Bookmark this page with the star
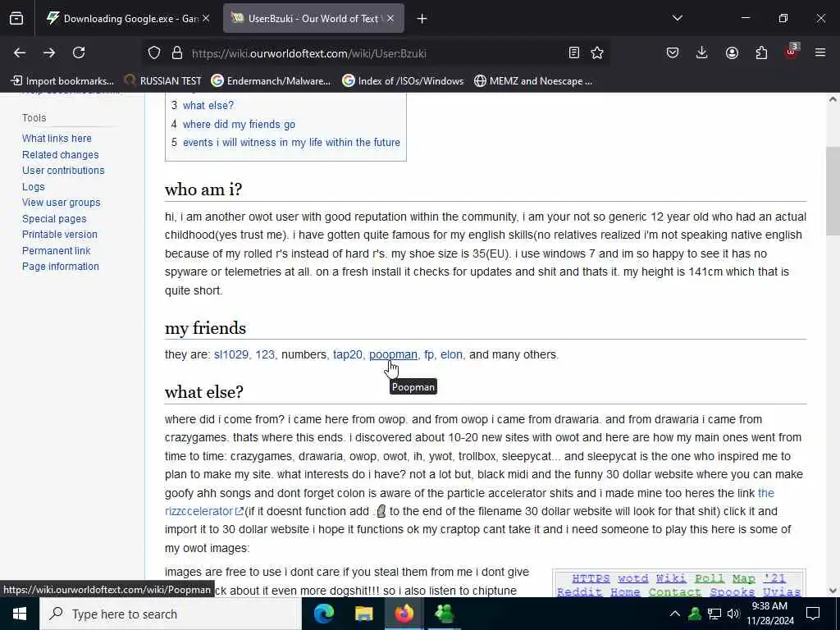 [597, 52]
